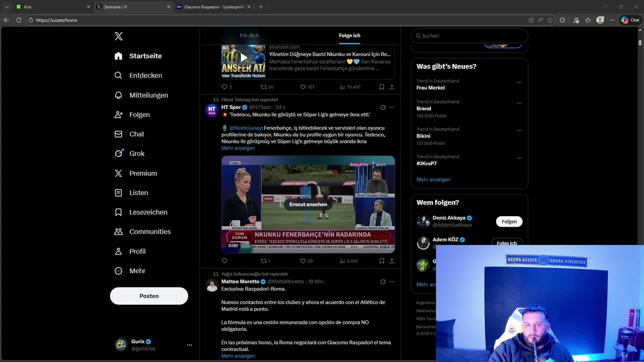Switch to the Giacomo Raspadori browser tab

pos(214,7)
